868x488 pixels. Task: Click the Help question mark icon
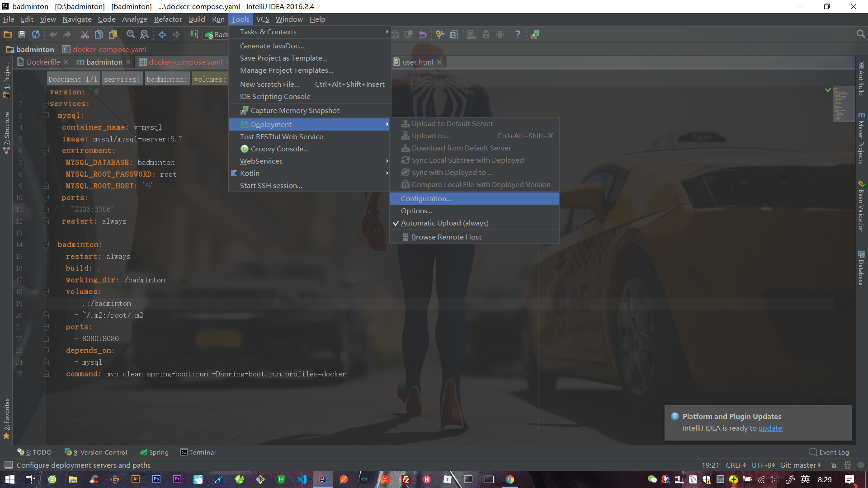pyautogui.click(x=518, y=34)
